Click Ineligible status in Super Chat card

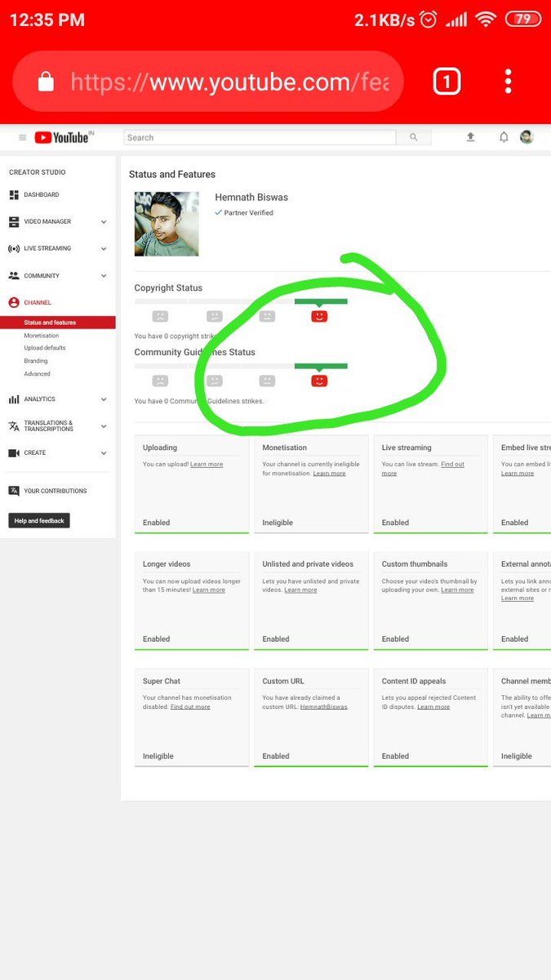pos(158,756)
